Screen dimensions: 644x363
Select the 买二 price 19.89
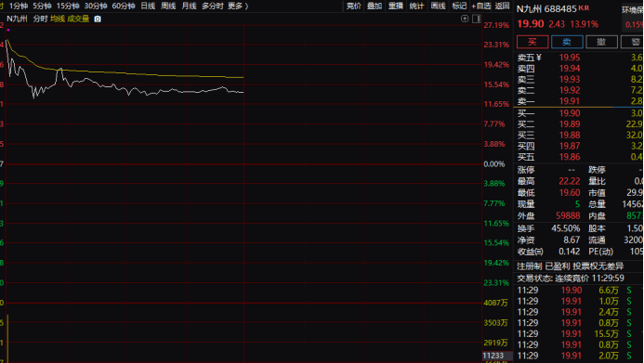(x=570, y=124)
